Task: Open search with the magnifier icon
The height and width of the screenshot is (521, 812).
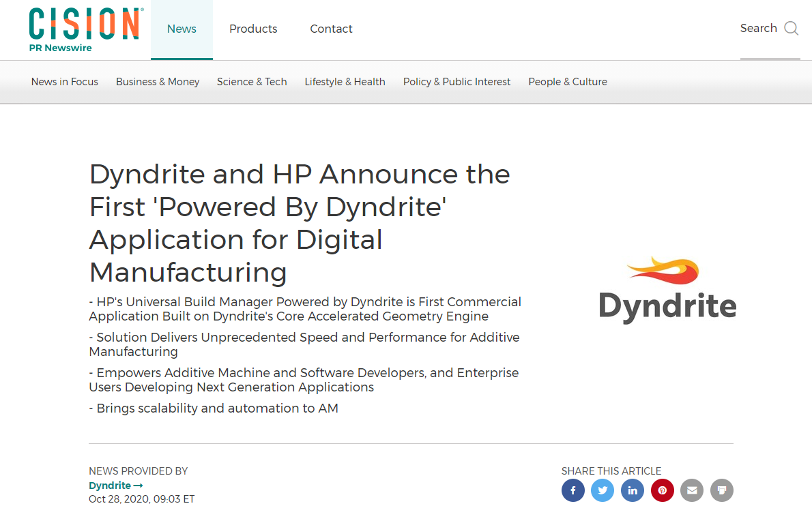Action: [790, 29]
